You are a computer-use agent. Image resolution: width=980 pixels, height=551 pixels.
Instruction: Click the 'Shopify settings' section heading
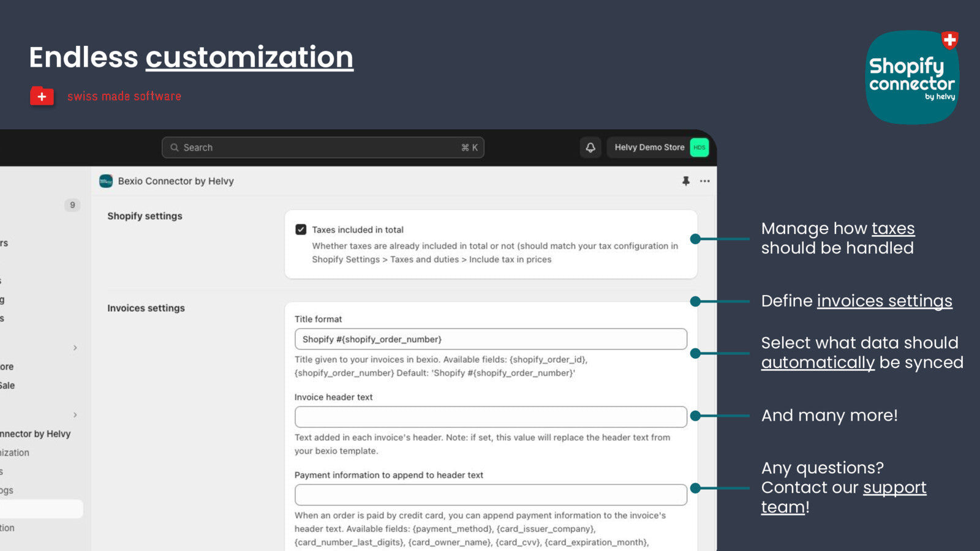(145, 216)
